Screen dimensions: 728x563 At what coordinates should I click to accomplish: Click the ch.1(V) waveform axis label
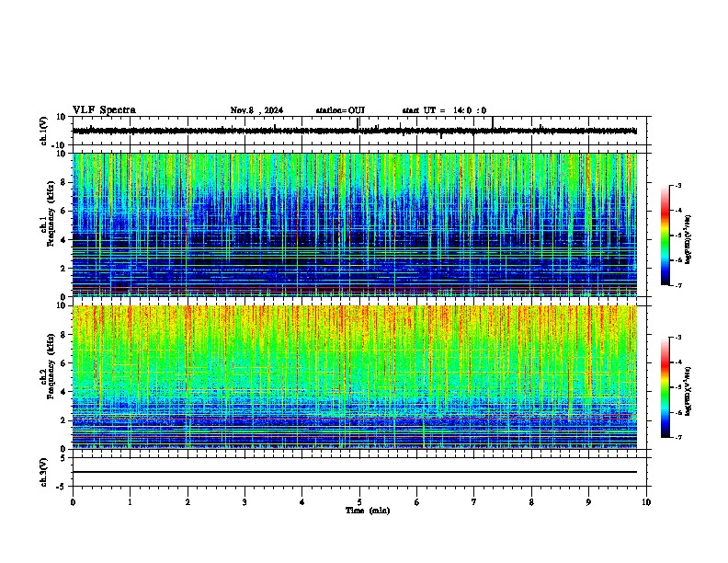point(43,131)
